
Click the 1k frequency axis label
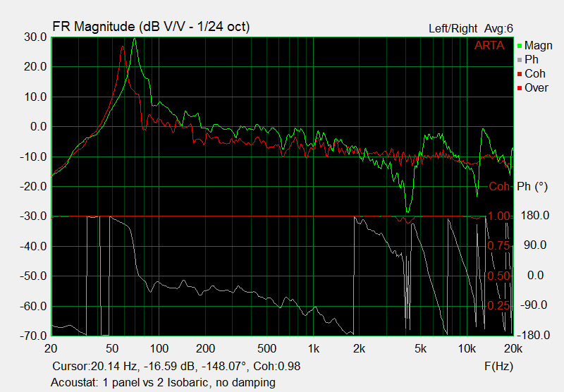[x=313, y=348]
